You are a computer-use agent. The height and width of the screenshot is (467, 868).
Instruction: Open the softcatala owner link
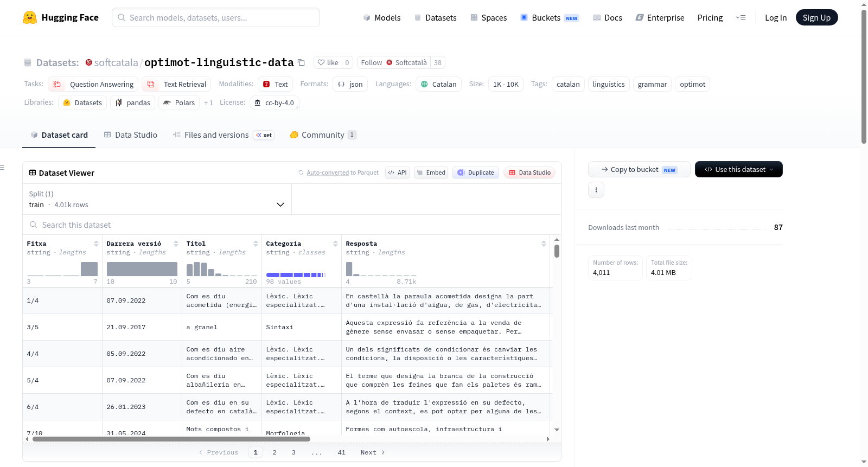click(x=116, y=62)
